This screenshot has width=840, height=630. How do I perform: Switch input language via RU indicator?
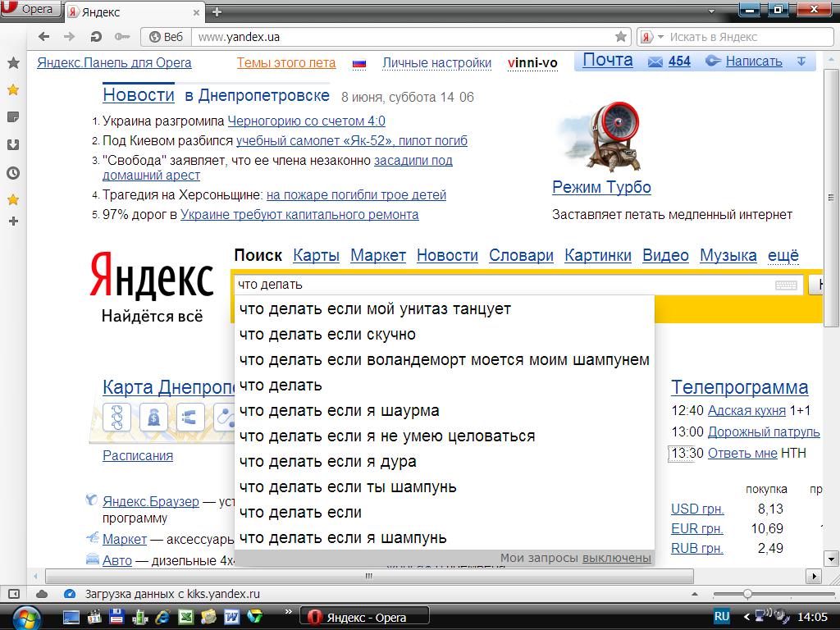coord(722,616)
